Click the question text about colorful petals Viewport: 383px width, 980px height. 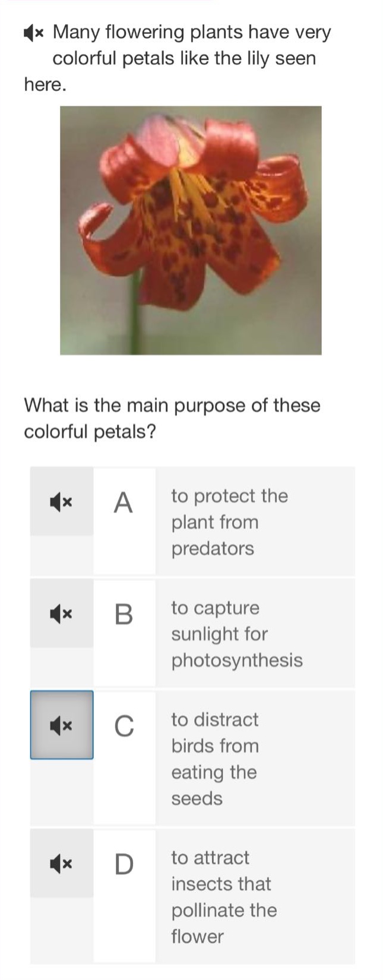point(172,418)
